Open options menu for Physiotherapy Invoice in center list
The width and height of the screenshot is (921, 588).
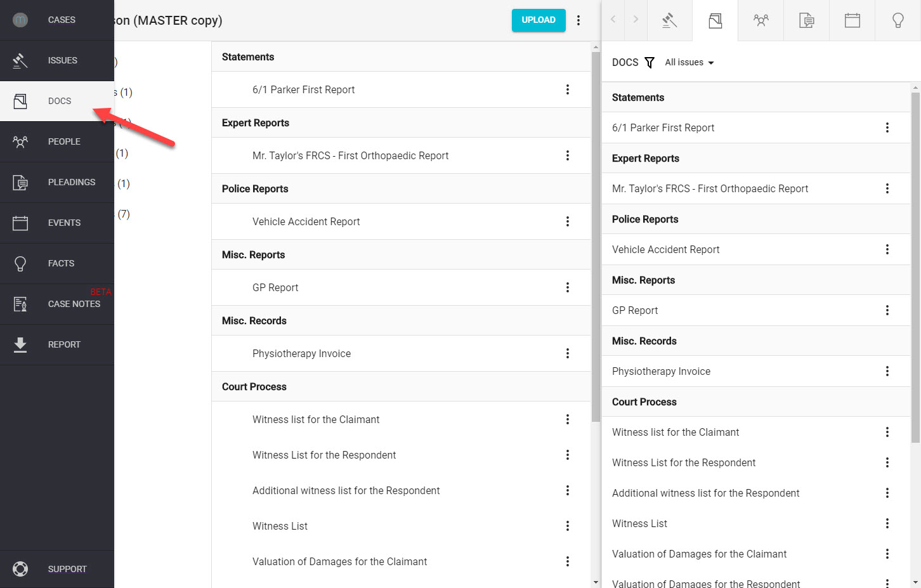(567, 353)
